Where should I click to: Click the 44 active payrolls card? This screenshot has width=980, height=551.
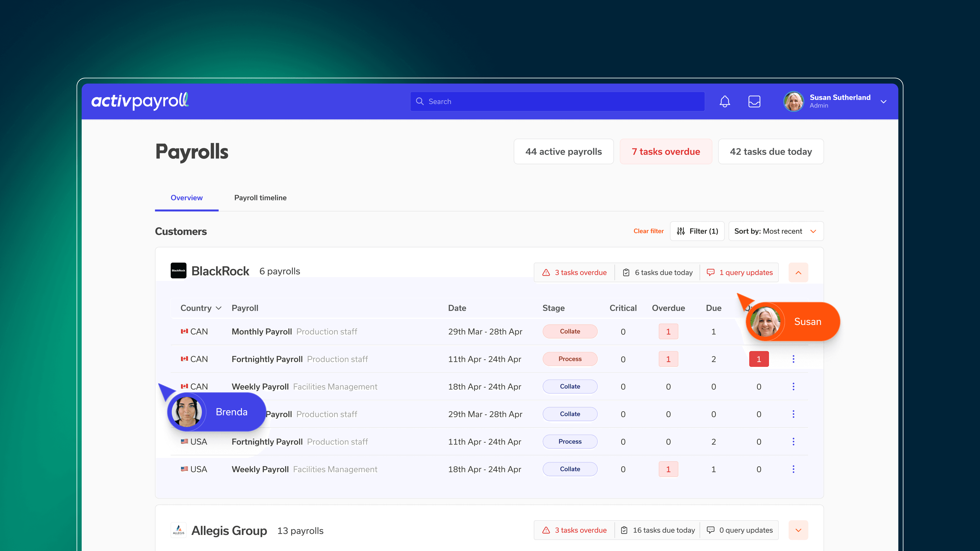(x=563, y=151)
